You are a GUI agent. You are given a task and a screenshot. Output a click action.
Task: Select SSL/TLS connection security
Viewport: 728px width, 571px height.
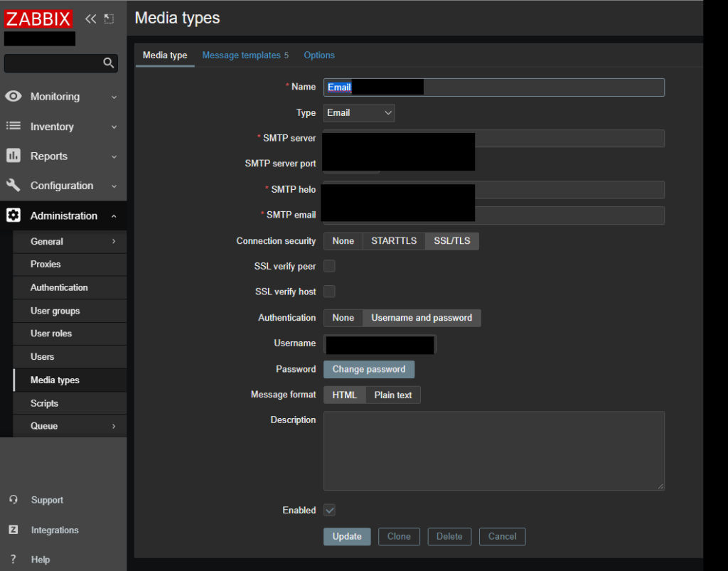[x=451, y=241]
